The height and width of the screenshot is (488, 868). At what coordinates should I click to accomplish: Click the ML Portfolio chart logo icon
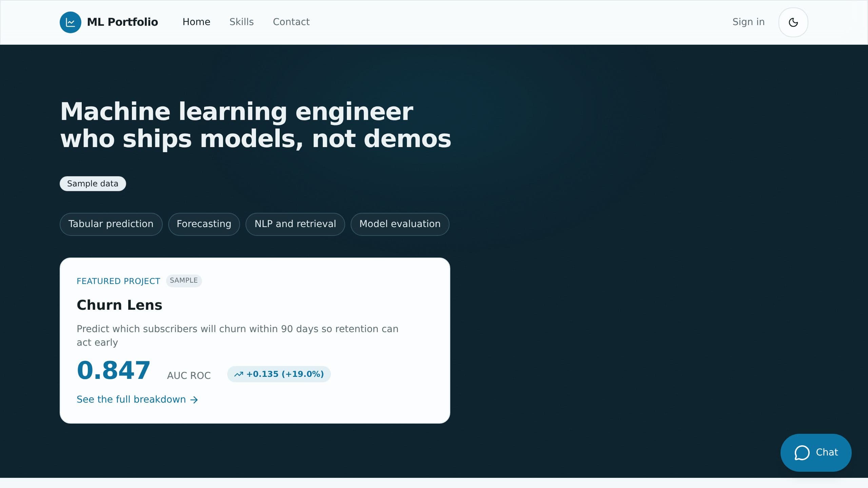pos(71,22)
